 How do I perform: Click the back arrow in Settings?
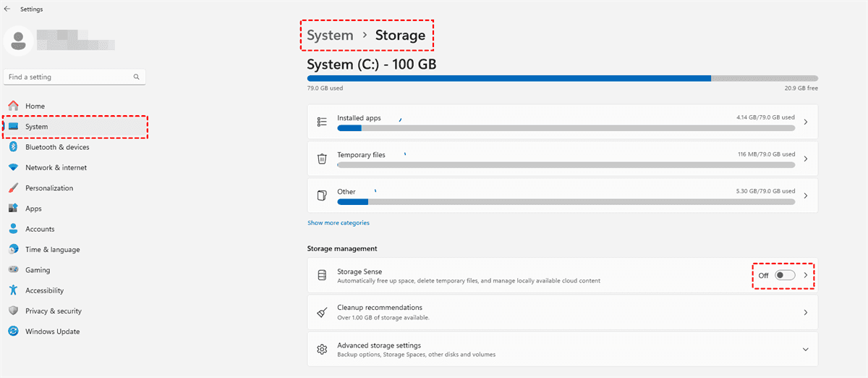tap(7, 9)
